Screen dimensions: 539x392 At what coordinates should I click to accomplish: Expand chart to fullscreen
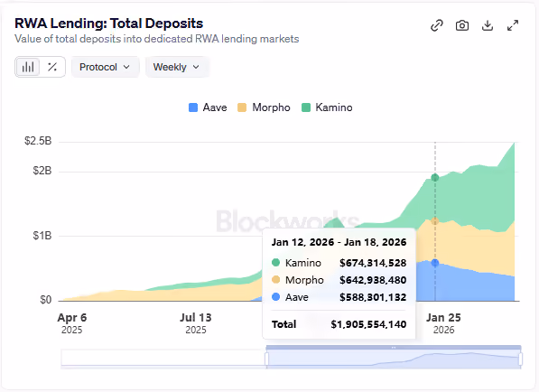[513, 25]
